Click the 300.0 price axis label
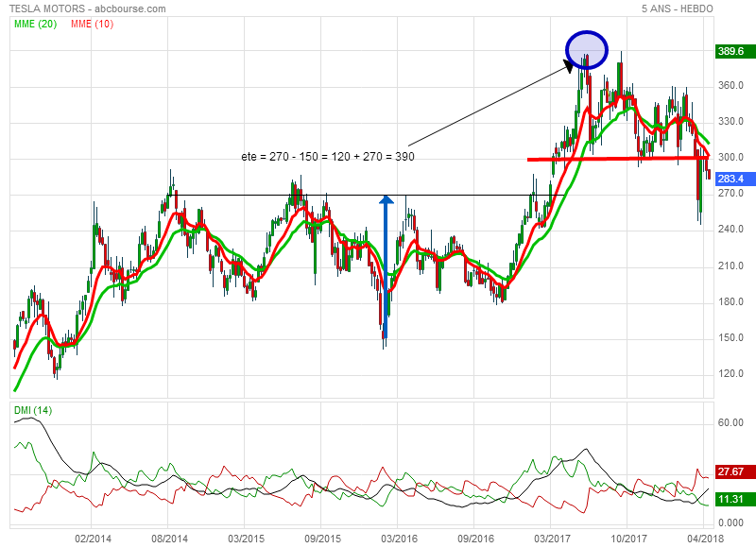This screenshot has height=548, width=756. (x=730, y=157)
